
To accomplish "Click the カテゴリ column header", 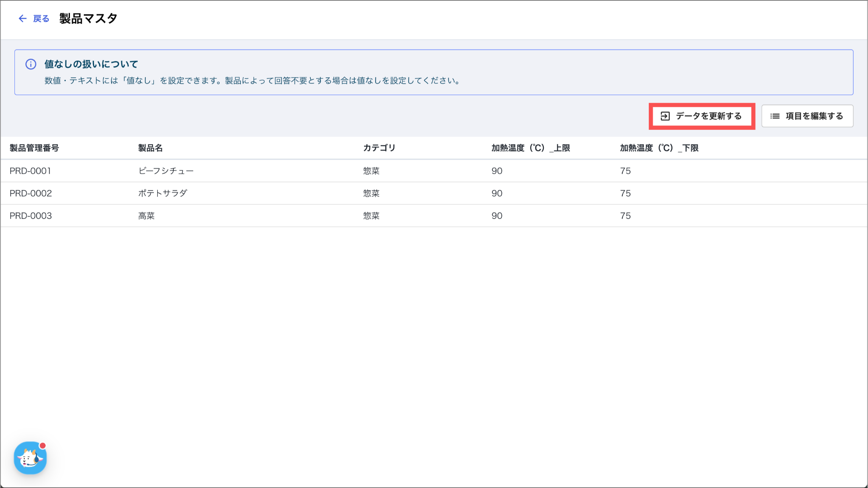I will [x=379, y=148].
